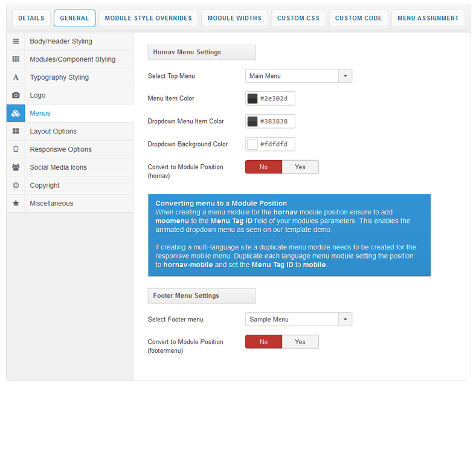This screenshot has height=476, width=476.
Task: Open the Select Top Menu dropdown
Action: click(x=298, y=76)
